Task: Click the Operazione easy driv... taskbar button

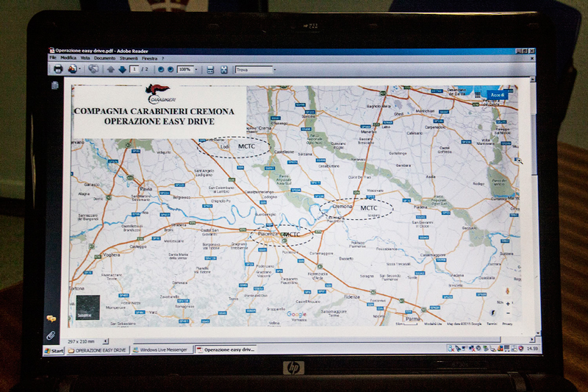Action: pyautogui.click(x=226, y=349)
